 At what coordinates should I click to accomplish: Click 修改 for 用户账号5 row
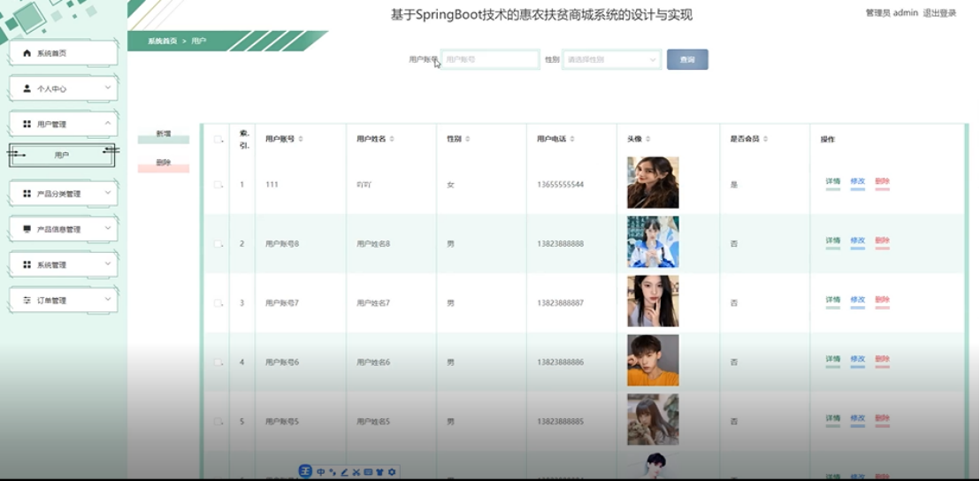coord(858,418)
